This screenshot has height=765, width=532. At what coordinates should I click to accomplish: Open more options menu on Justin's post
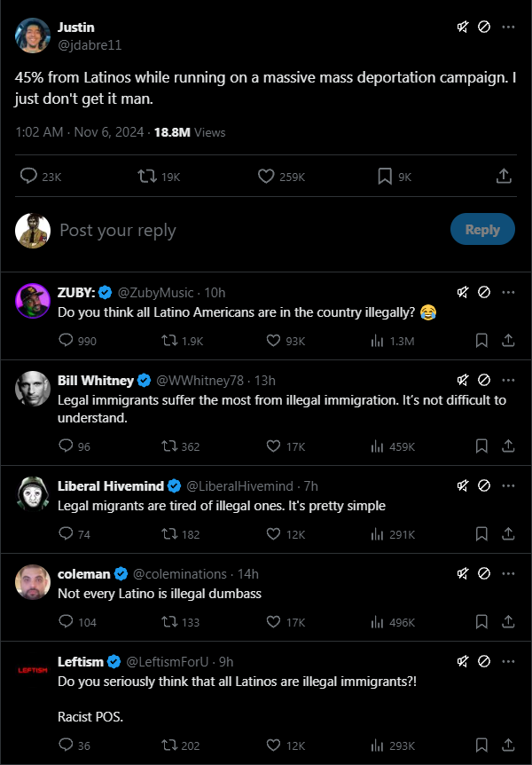[508, 27]
